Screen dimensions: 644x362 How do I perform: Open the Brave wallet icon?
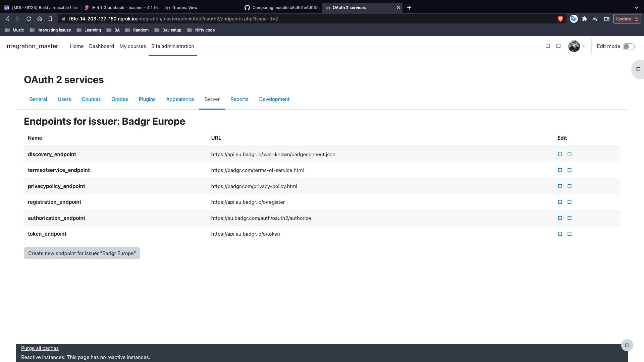coord(606,19)
